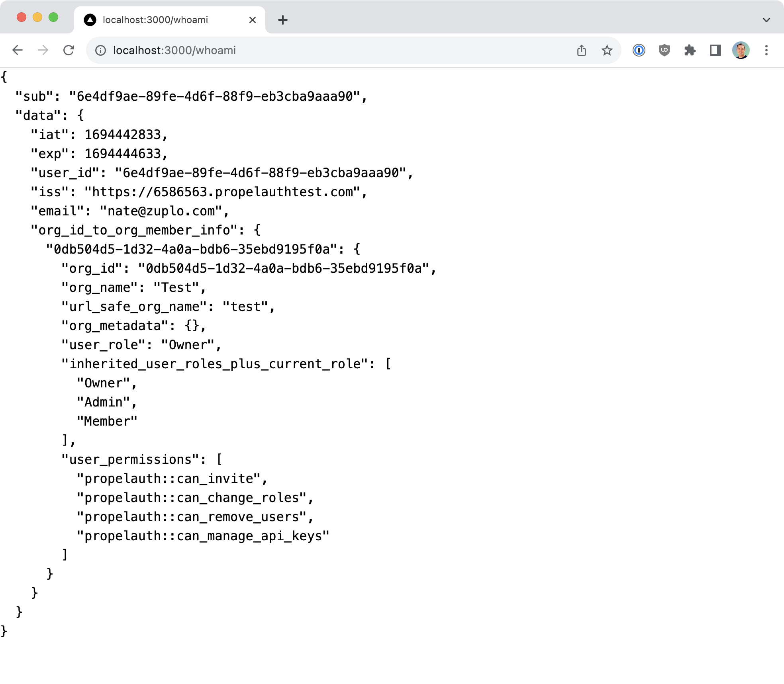Click the browser back arrow
This screenshot has width=784, height=684.
pyautogui.click(x=18, y=50)
